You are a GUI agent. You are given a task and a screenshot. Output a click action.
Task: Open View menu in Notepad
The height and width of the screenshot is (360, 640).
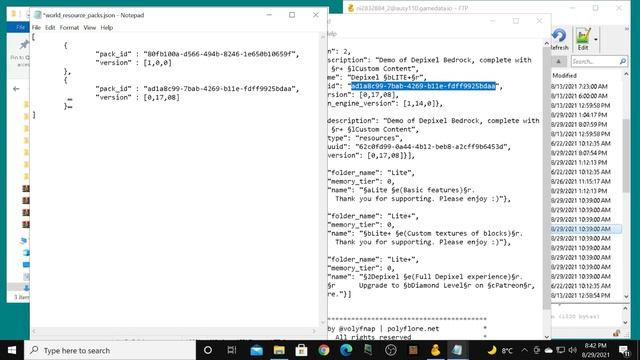click(x=89, y=28)
